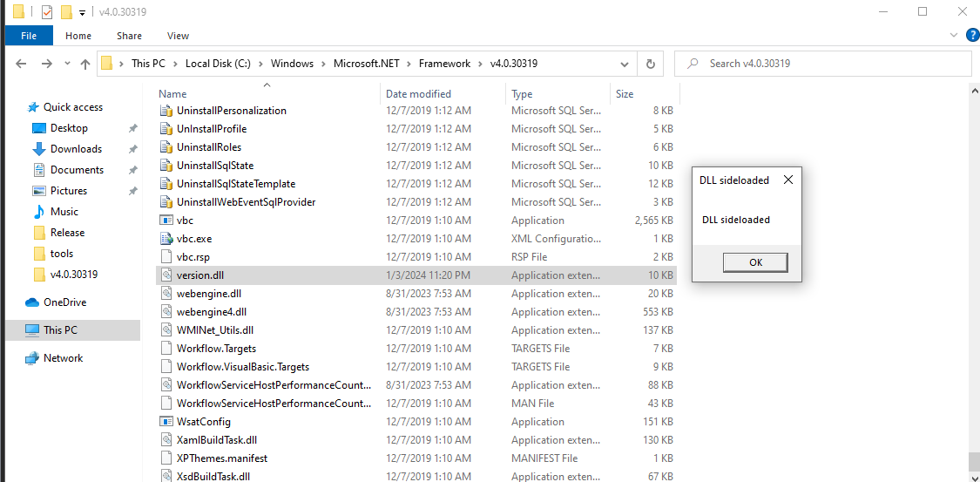Refresh the v4.0.30319 folder view
The image size is (980, 482).
650,64
